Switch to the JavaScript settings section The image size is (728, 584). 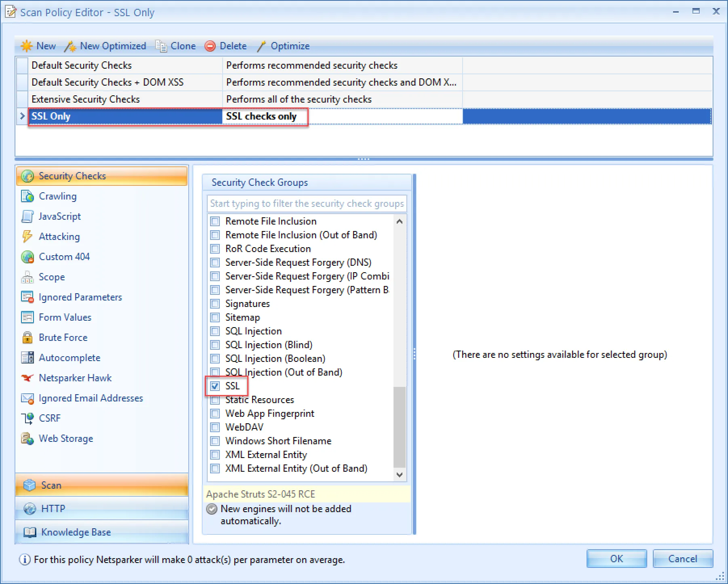point(60,216)
